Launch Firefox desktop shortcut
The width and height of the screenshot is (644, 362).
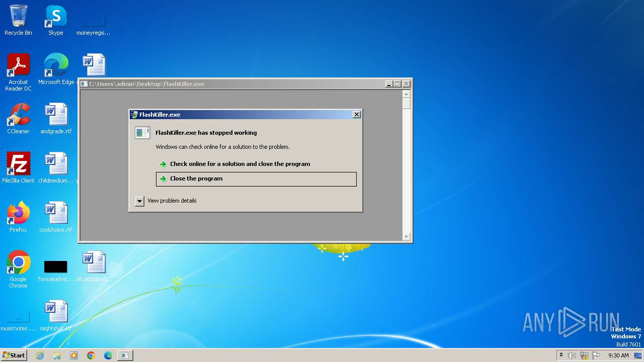[x=18, y=217]
